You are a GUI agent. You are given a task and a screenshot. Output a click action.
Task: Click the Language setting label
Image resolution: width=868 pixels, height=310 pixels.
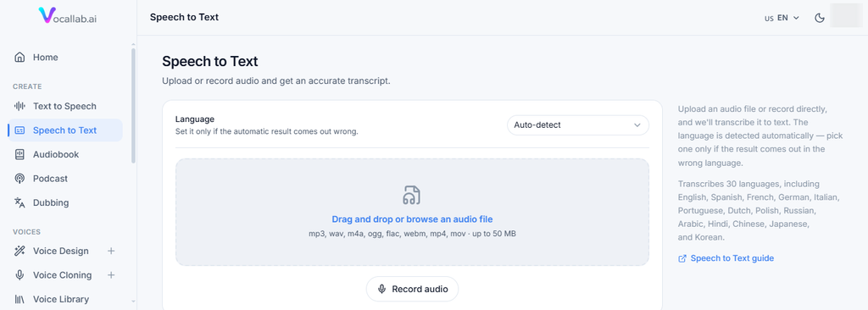coord(194,119)
